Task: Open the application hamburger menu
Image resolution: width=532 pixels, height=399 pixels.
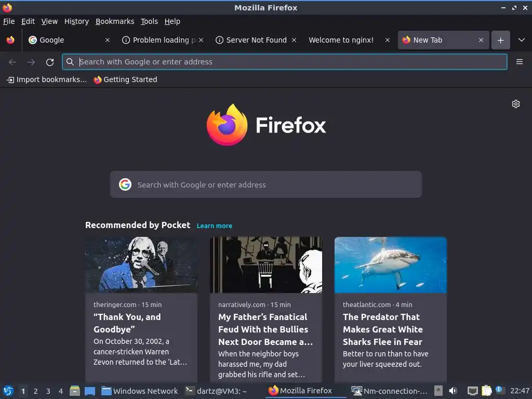Action: coord(519,62)
